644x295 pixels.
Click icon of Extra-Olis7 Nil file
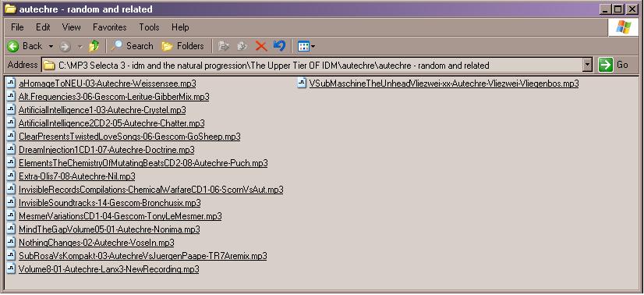(x=12, y=176)
